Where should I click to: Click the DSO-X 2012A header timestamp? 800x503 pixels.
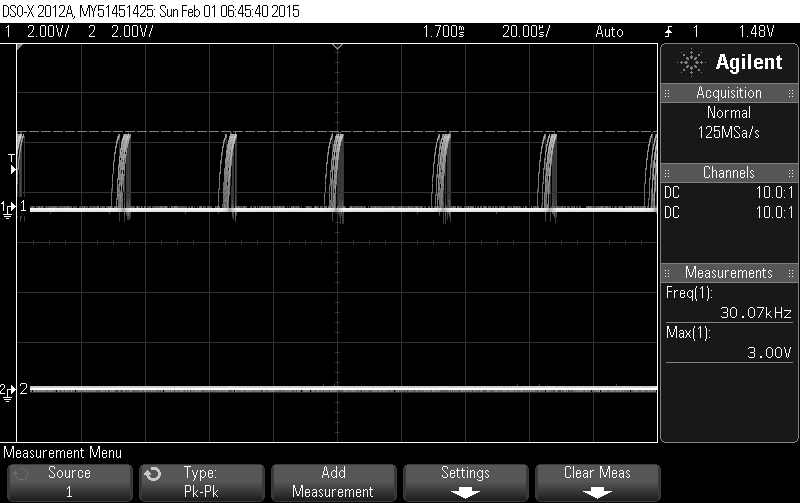(x=151, y=11)
